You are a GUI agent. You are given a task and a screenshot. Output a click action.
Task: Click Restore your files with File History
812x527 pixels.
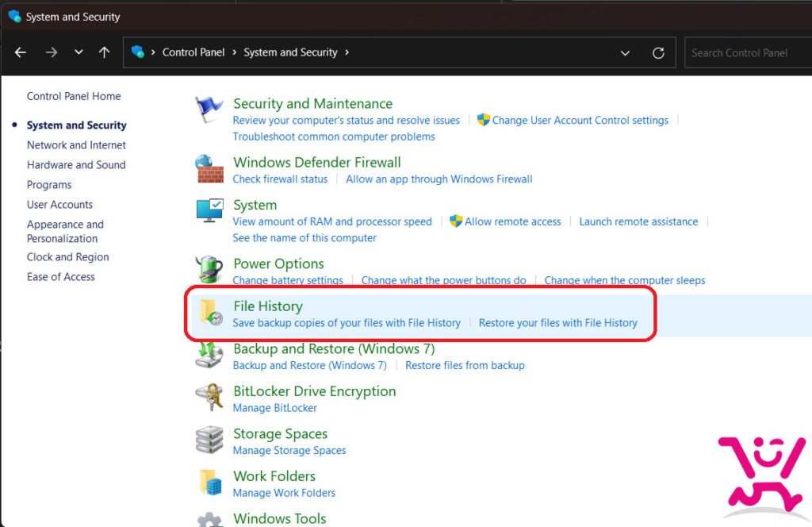pyautogui.click(x=557, y=323)
